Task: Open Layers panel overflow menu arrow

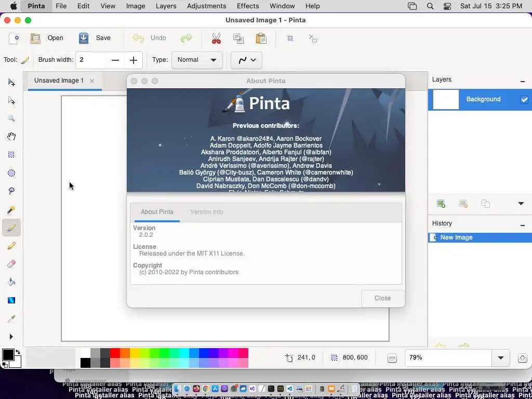Action: [x=521, y=204]
